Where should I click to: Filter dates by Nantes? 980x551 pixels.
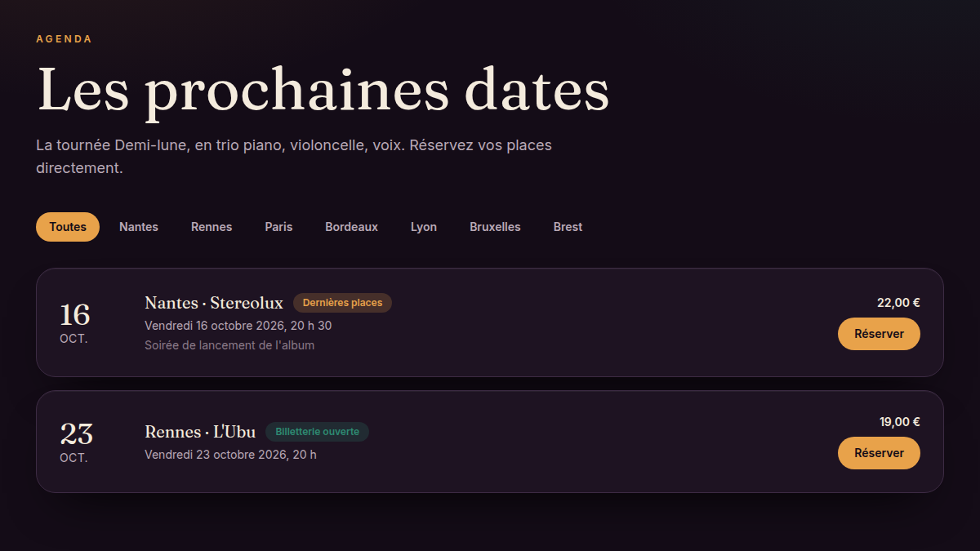pyautogui.click(x=139, y=227)
